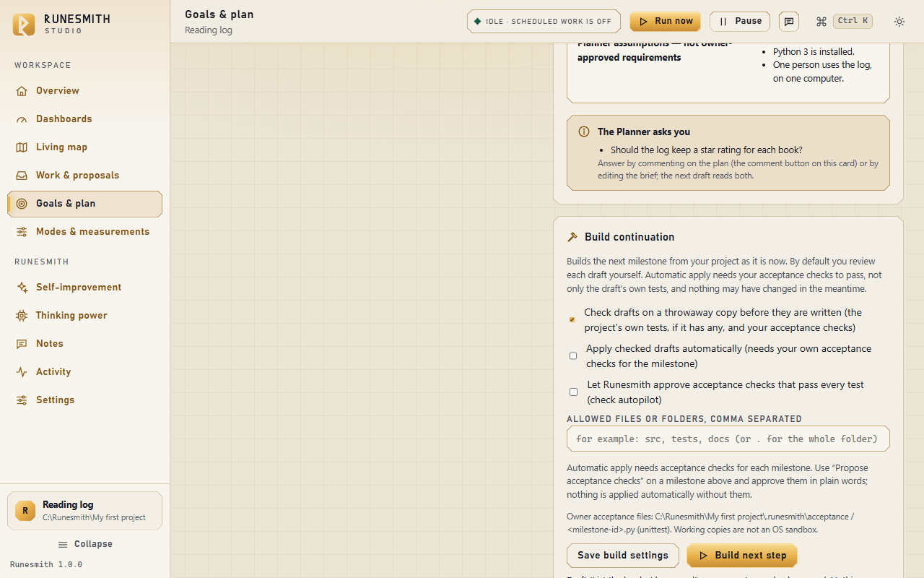Screen dimensions: 924x578
Task: Collapse the sidebar
Action: point(84,544)
